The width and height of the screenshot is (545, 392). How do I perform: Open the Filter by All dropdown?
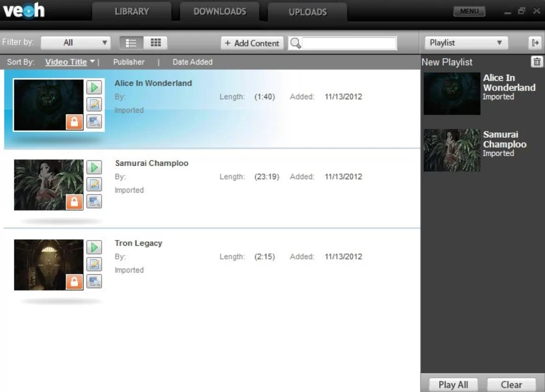[75, 42]
